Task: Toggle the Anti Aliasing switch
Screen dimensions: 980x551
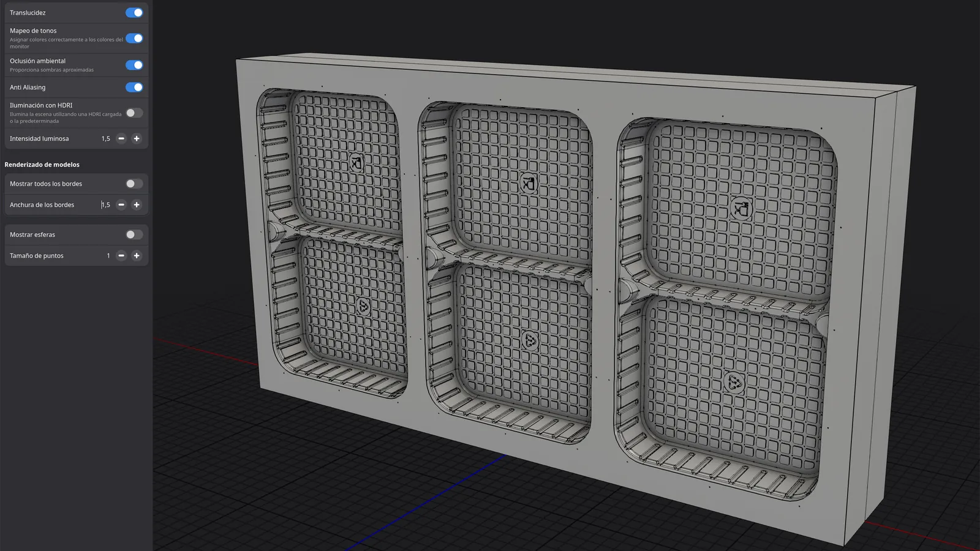Action: coord(134,87)
